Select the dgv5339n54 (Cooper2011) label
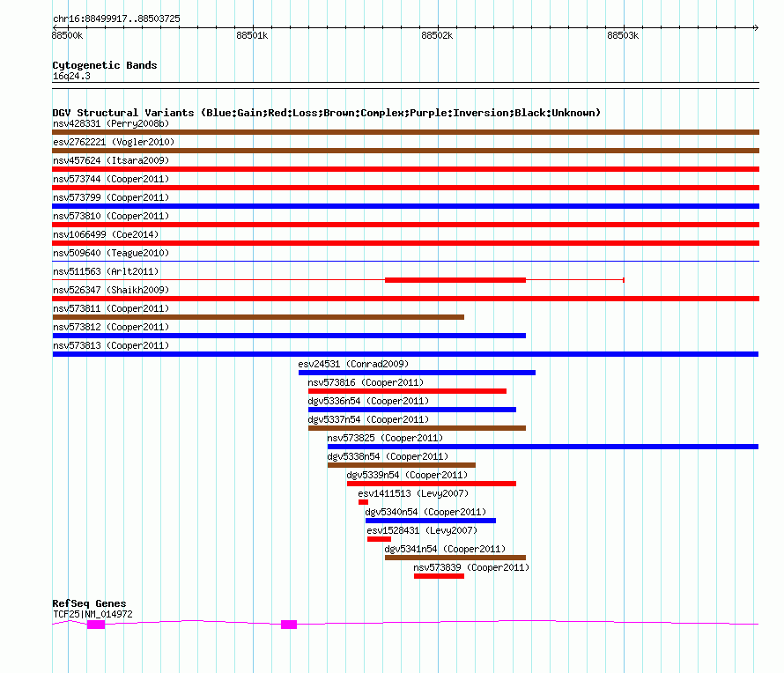This screenshot has width=784, height=673. (408, 475)
